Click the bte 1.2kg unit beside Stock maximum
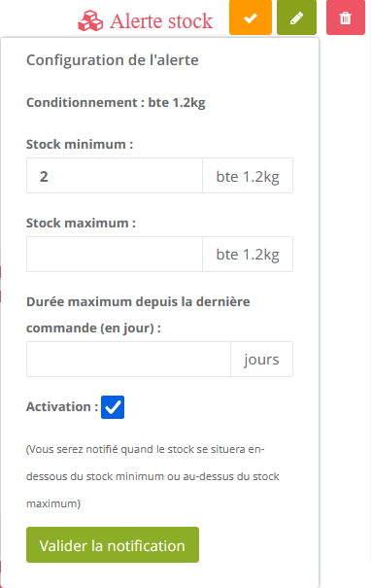 point(248,255)
